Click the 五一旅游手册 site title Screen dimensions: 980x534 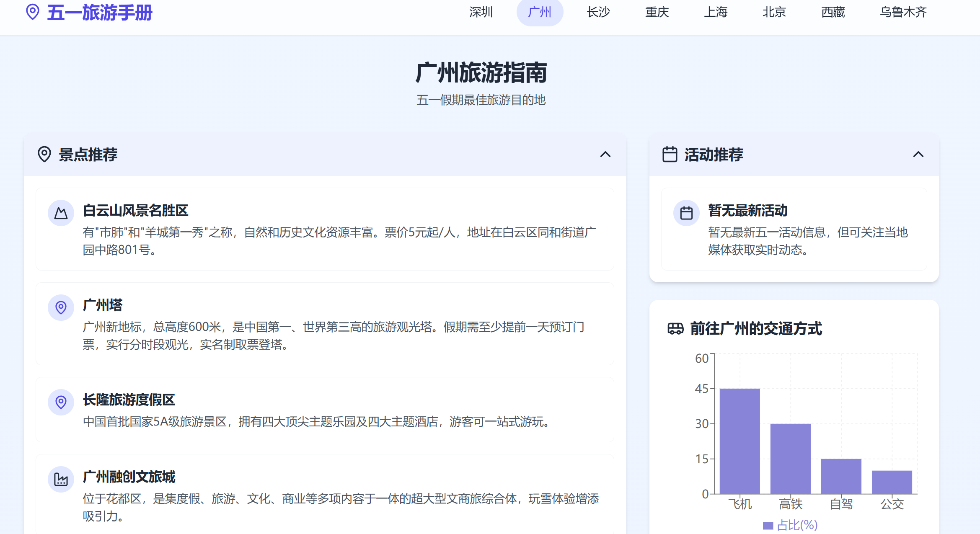click(100, 12)
